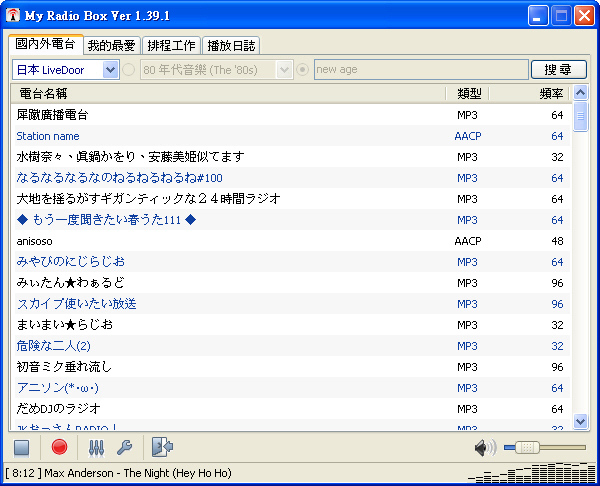Select station スカイプ使いたい放送
The width and height of the screenshot is (600, 486).
pyautogui.click(x=292, y=304)
